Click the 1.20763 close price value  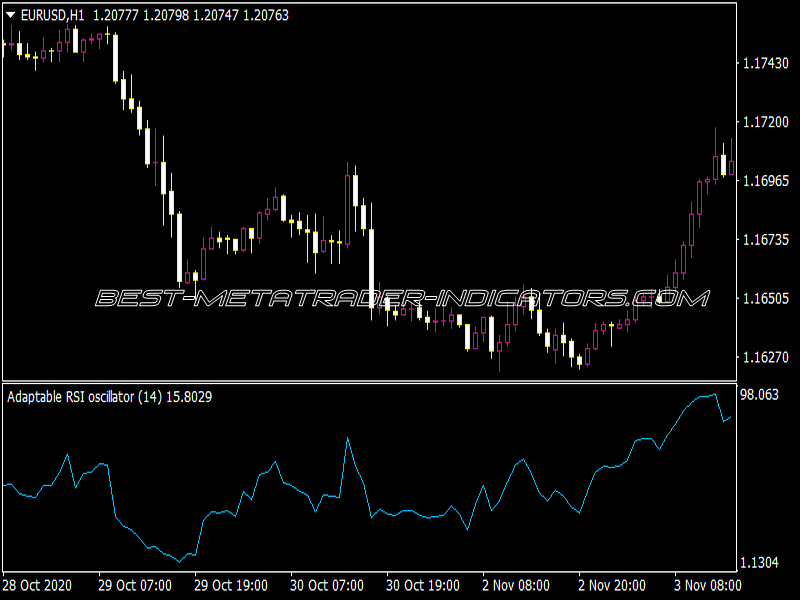click(x=266, y=16)
